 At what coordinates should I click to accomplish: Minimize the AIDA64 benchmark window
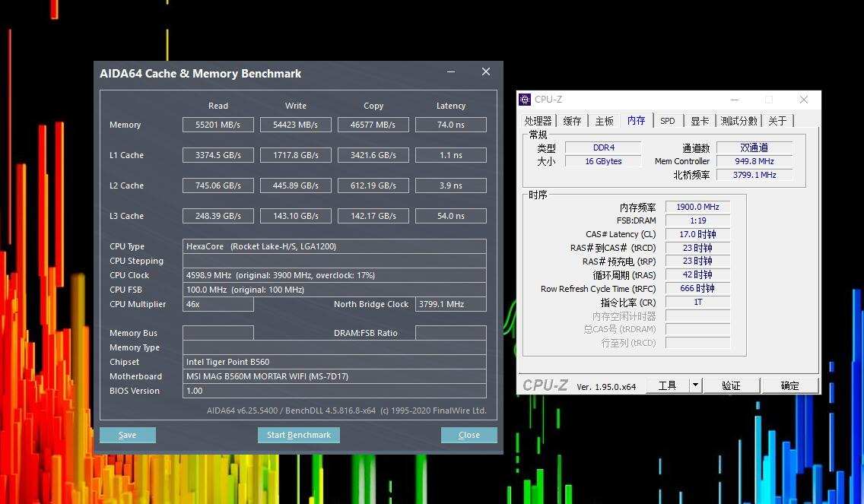(451, 72)
